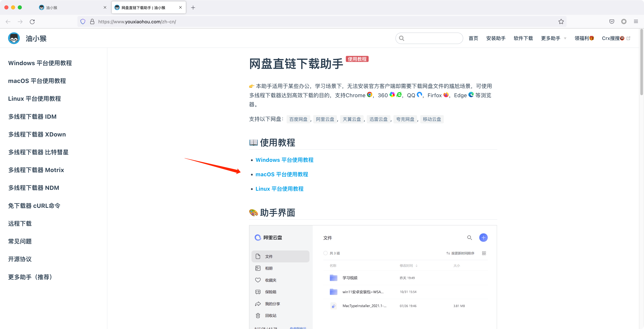Click the site security padlock icon
Image resolution: width=644 pixels, height=329 pixels.
pos(92,22)
